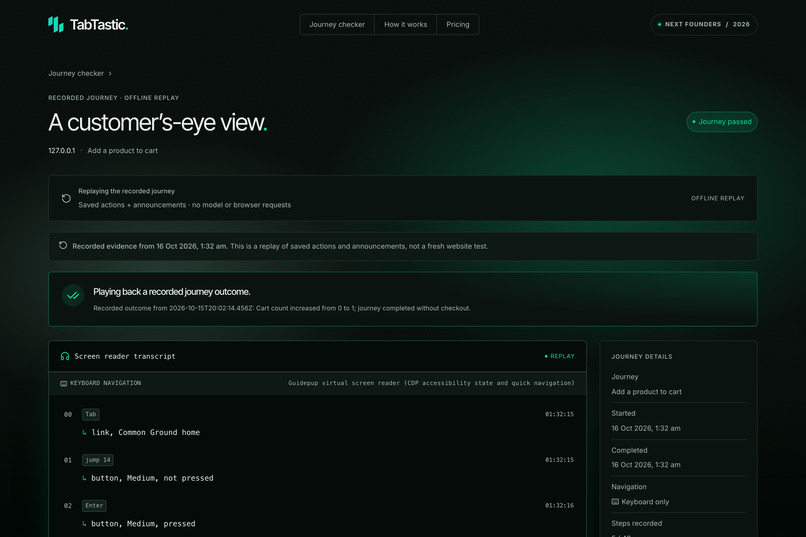Viewport: 806px width, 537px height.
Task: Click 'Playing back a recorded journey outcome.' heading
Action: [x=172, y=292]
